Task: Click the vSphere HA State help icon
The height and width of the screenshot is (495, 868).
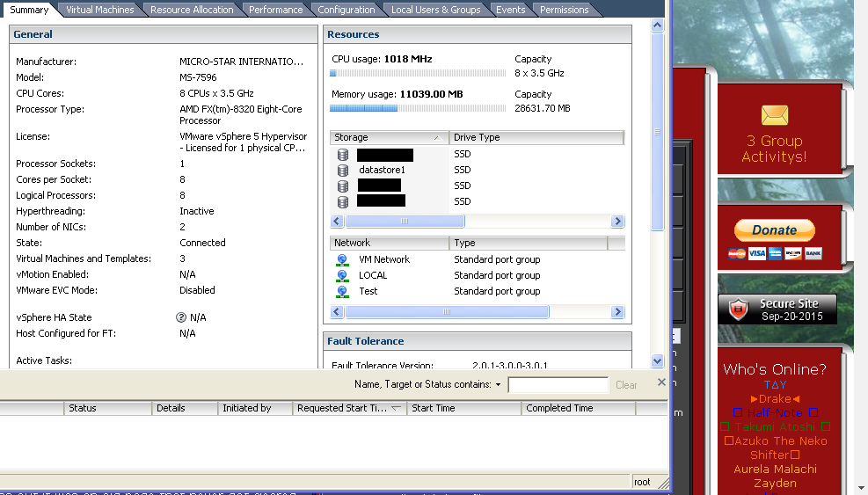Action: pos(181,317)
